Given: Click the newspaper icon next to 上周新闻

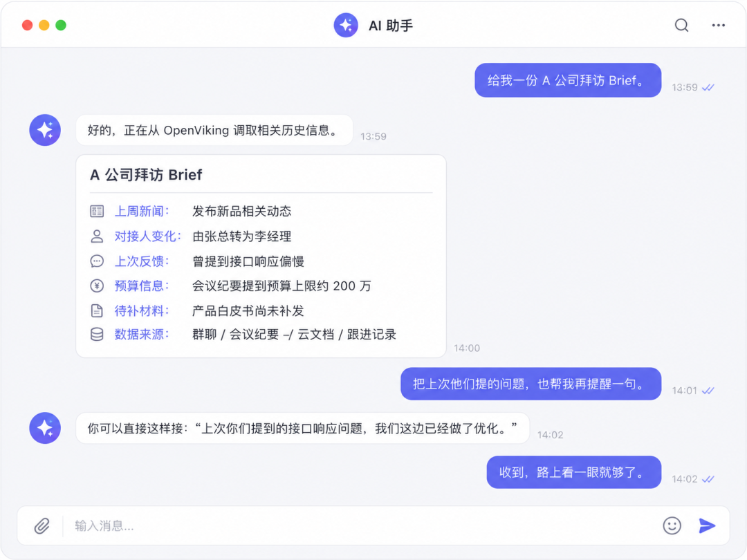Looking at the screenshot, I should tap(97, 211).
